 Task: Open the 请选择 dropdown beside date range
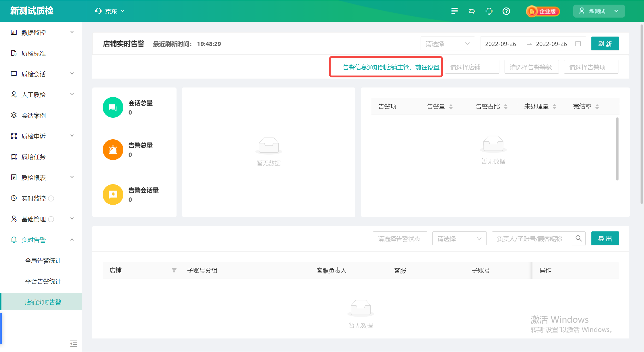pyautogui.click(x=448, y=44)
